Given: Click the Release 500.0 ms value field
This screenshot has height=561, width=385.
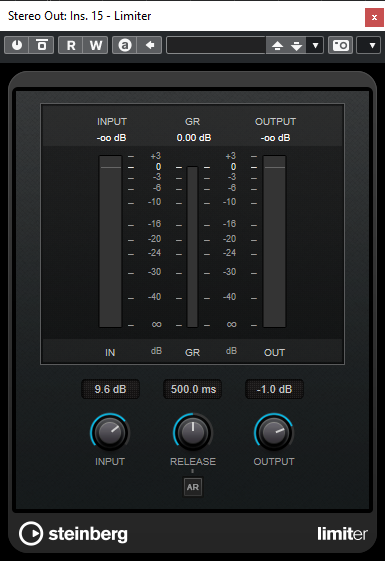Looking at the screenshot, I should coord(193,389).
